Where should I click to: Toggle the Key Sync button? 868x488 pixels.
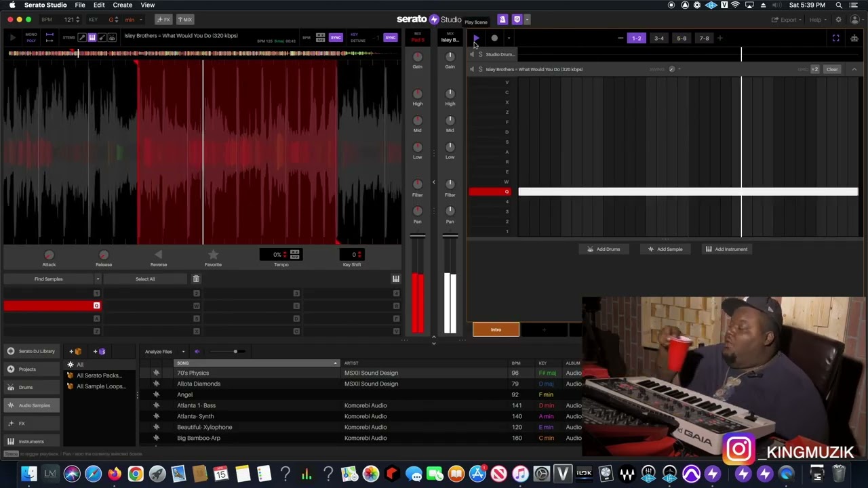(x=390, y=38)
